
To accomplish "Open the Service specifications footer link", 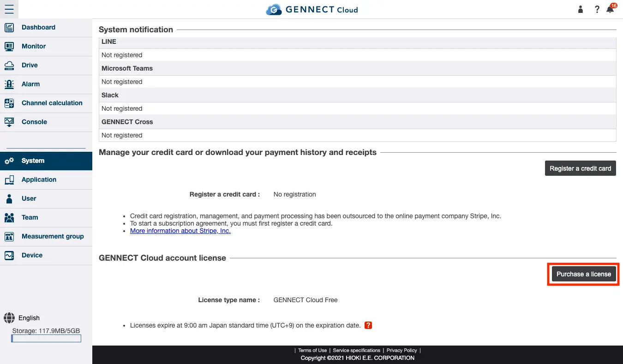I will click(357, 351).
